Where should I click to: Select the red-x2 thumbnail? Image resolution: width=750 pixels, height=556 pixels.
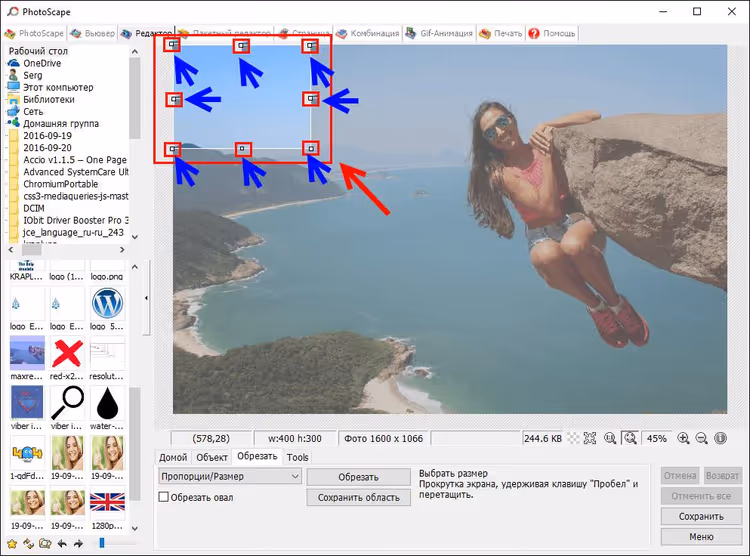(67, 353)
